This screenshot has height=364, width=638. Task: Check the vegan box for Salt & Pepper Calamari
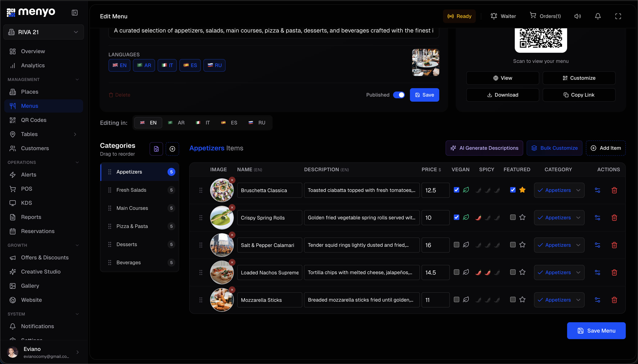456,245
